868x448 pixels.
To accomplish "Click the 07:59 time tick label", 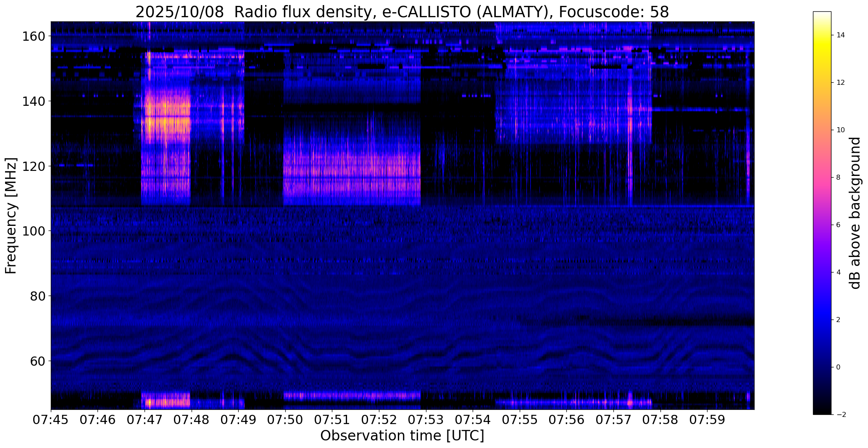I will tap(708, 420).
